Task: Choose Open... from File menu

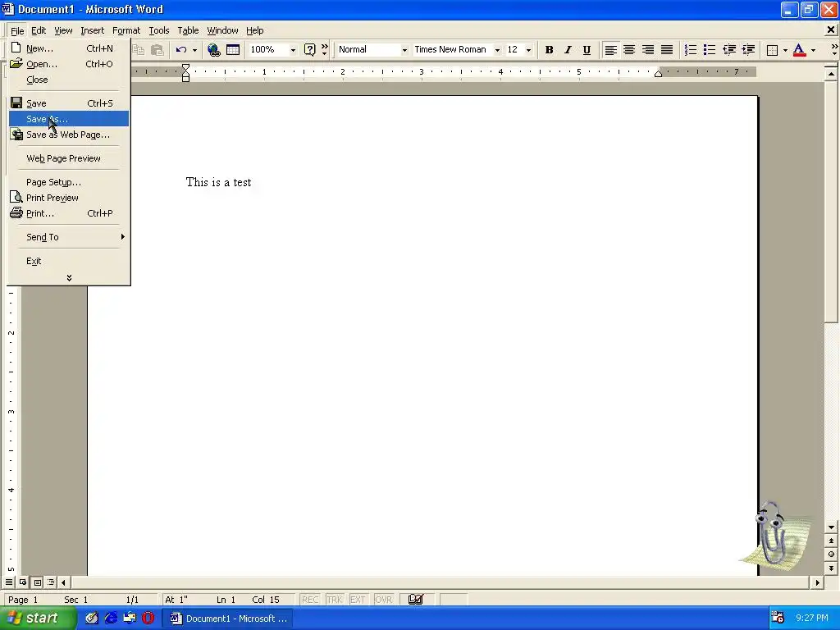Action: [x=69, y=64]
